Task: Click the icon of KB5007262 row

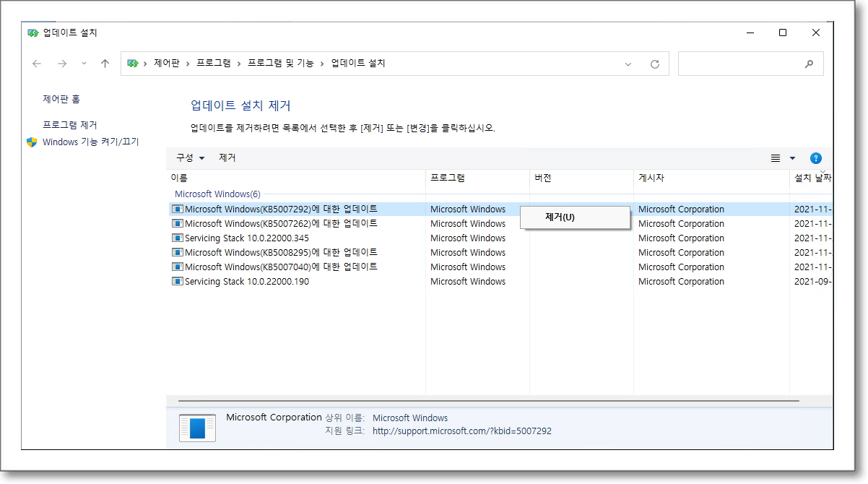Action: (178, 224)
